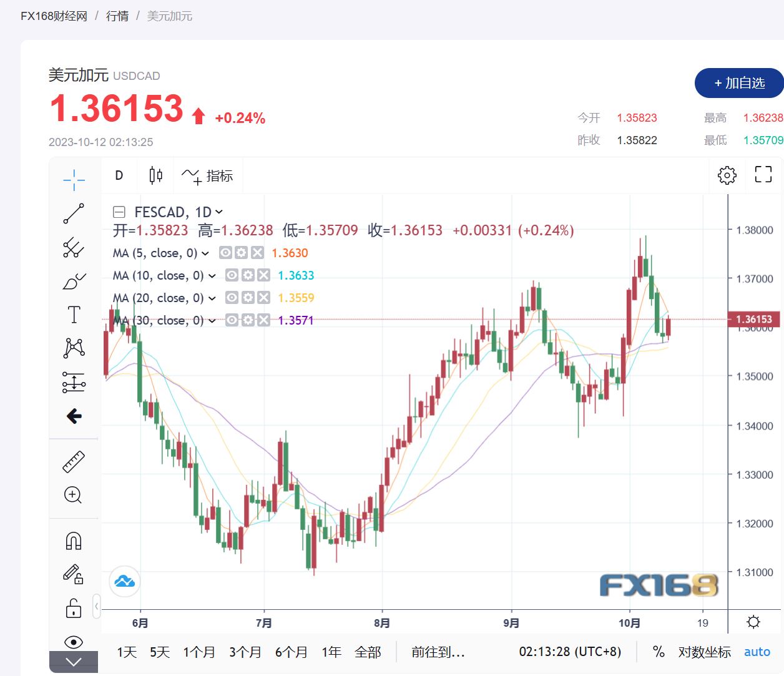Open FESCAD 1D symbol dropdown
The width and height of the screenshot is (784, 676).
click(x=219, y=212)
